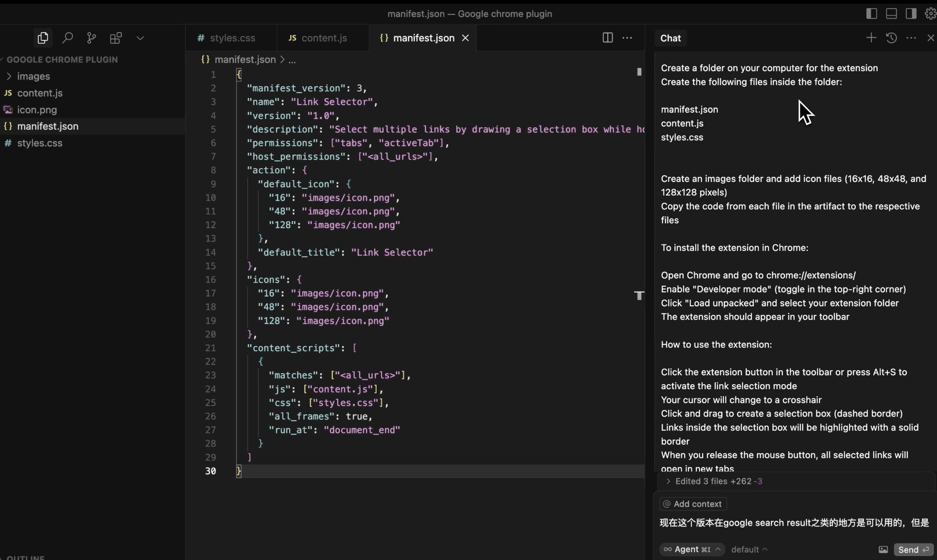Click the "Link Selector" name value
This screenshot has width=937, height=560.
(332, 102)
